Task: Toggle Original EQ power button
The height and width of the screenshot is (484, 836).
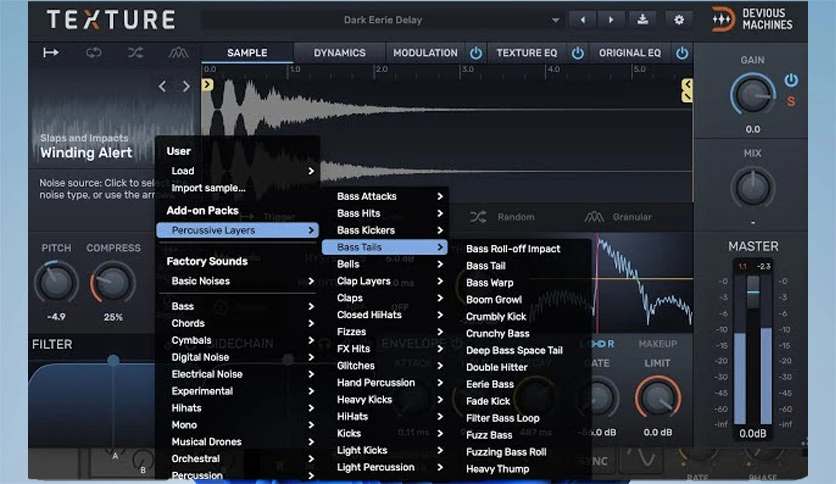Action: [682, 53]
